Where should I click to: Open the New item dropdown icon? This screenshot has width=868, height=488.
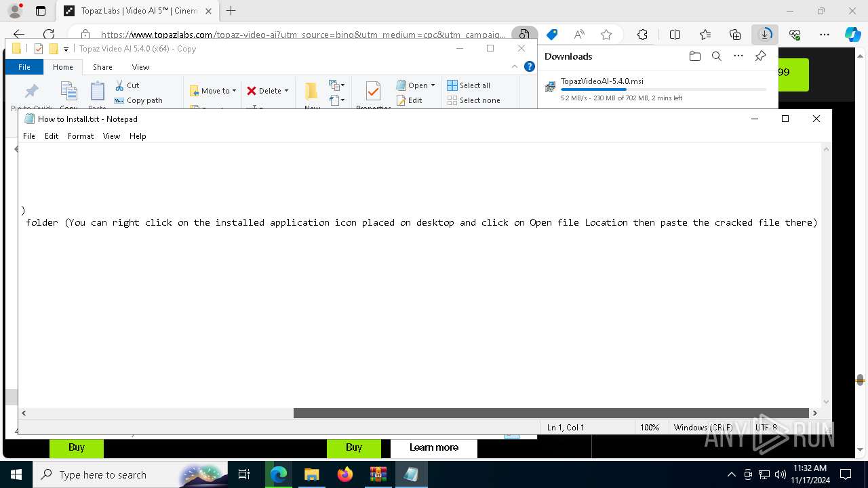pyautogui.click(x=337, y=85)
